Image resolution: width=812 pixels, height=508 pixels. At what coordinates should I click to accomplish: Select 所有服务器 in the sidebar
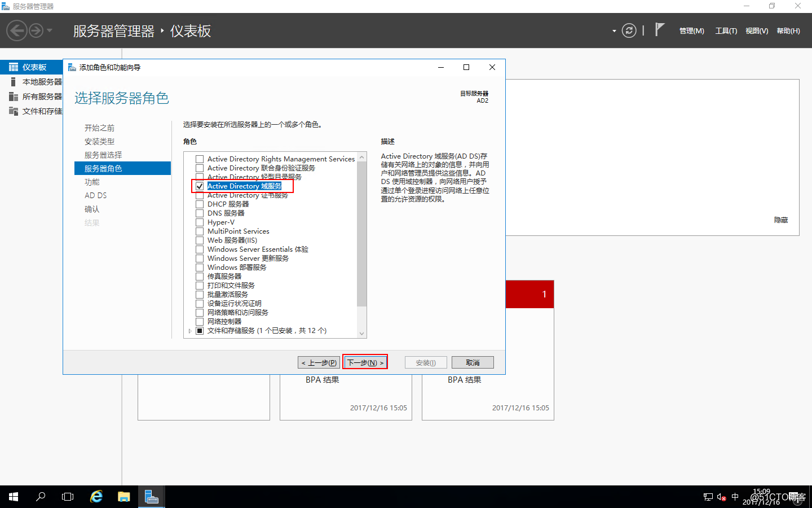[32, 97]
